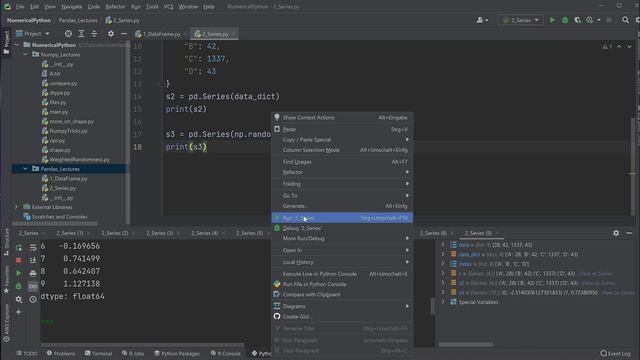Click the Run with Coverage icon
640x360 pixels.
(577, 20)
